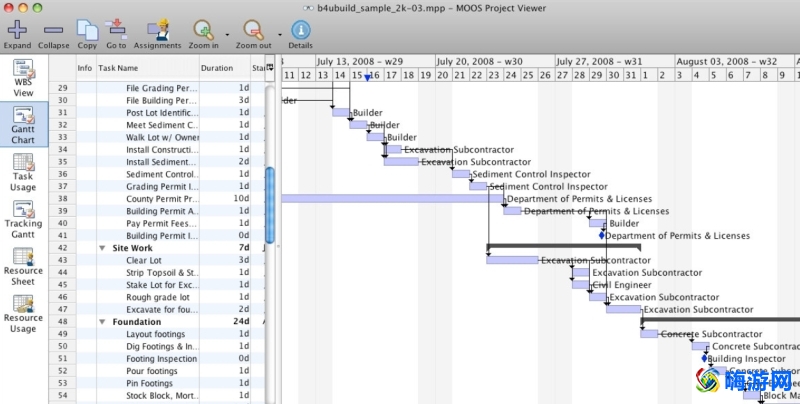Image resolution: width=800 pixels, height=404 pixels.
Task: Open the Task Usage view
Action: 23,172
